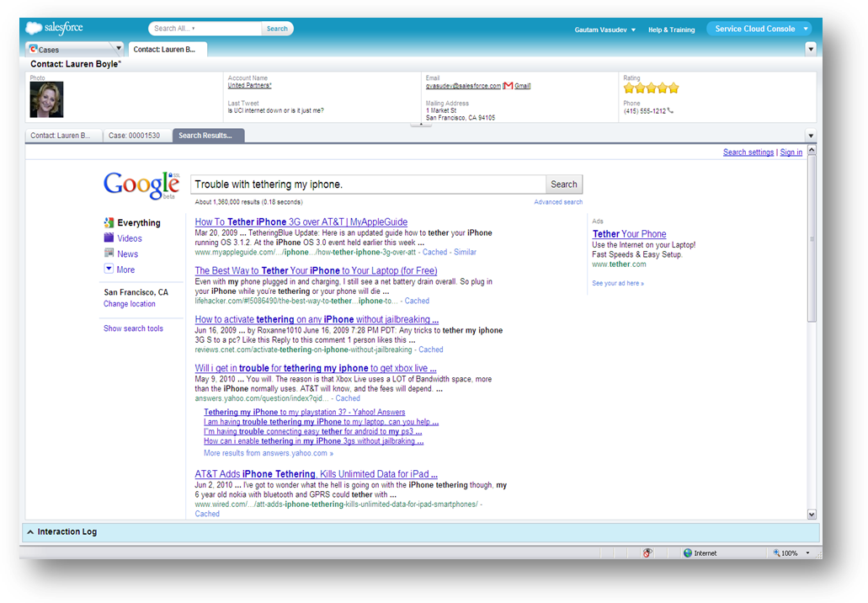868x603 pixels.
Task: Click the Google Search button
Action: [563, 184]
